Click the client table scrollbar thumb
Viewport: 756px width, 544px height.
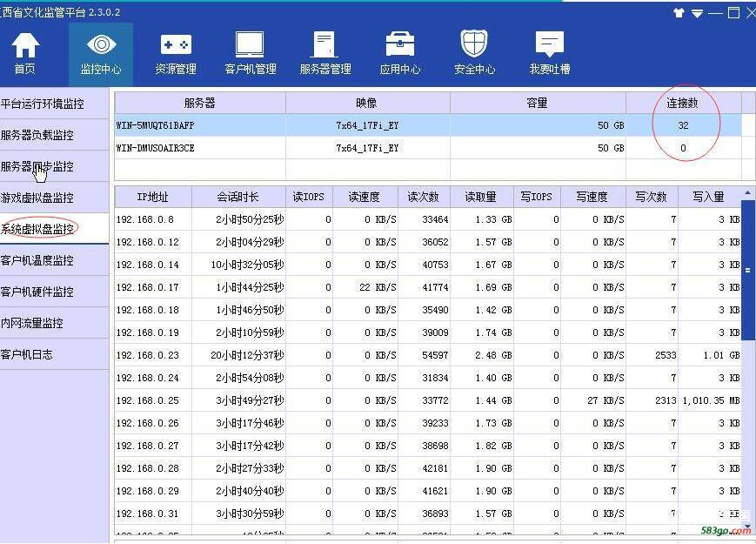(748, 270)
